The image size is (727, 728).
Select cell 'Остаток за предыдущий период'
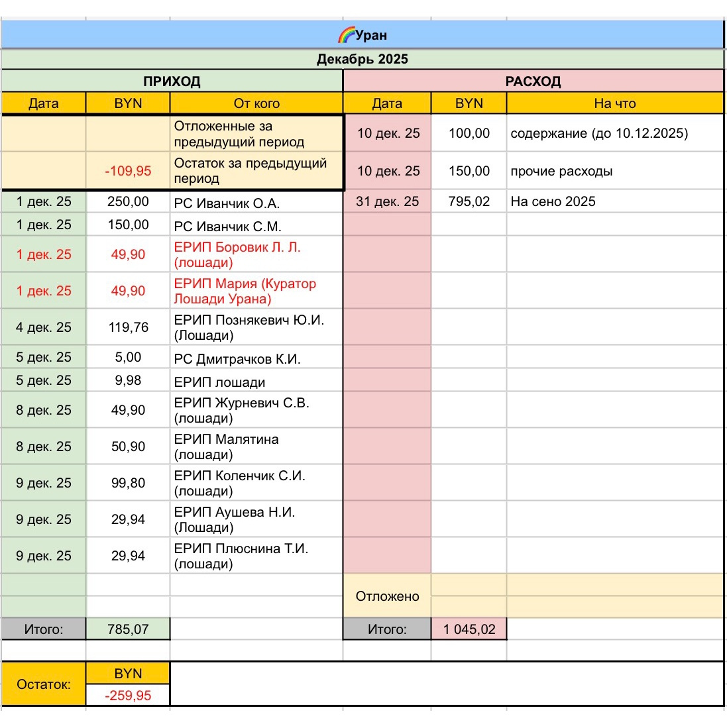(x=256, y=170)
